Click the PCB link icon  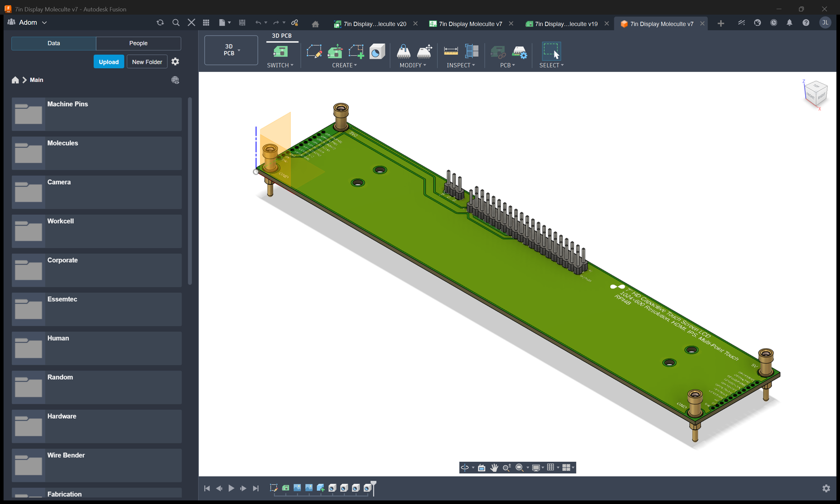[x=498, y=52]
